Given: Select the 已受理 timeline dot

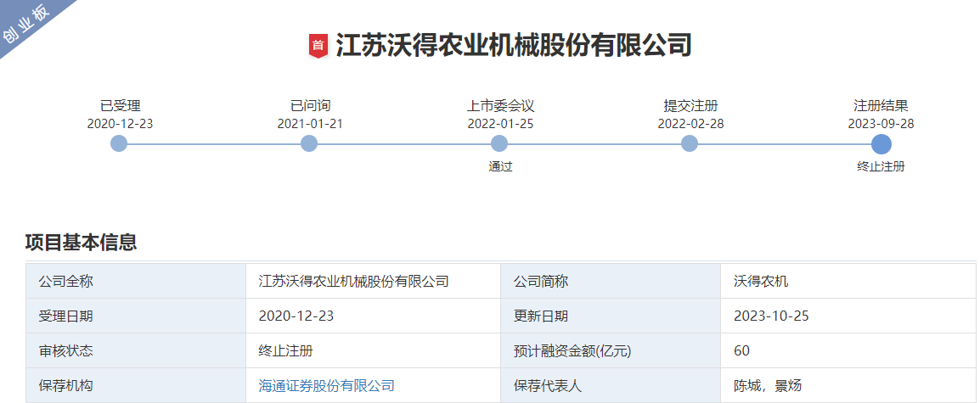Looking at the screenshot, I should pyautogui.click(x=120, y=144).
